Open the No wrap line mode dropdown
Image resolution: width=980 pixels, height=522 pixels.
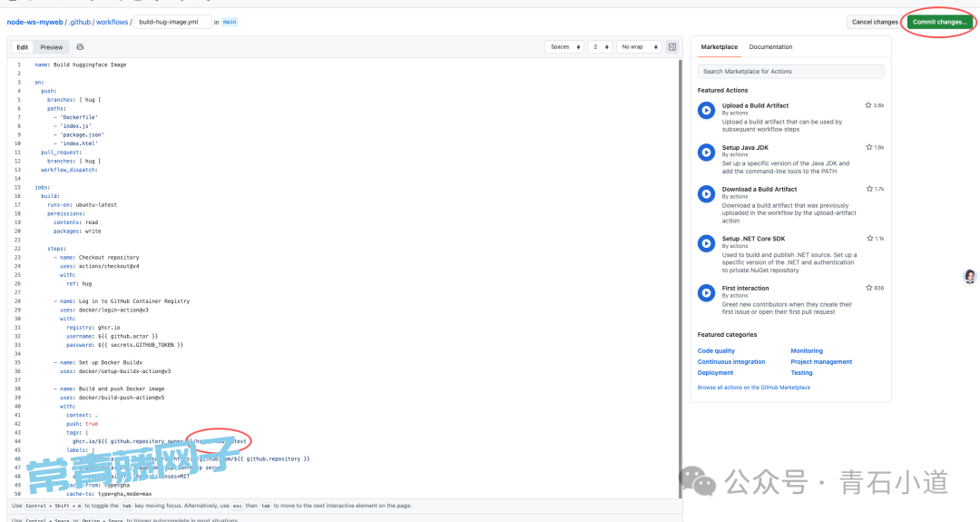pyautogui.click(x=639, y=47)
